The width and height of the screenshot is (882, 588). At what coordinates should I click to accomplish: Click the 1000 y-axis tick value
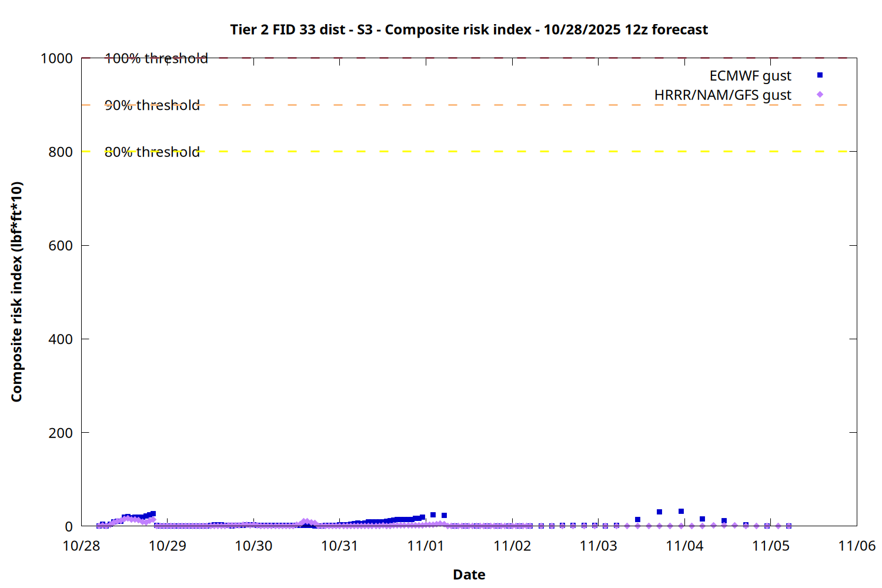[56, 58]
